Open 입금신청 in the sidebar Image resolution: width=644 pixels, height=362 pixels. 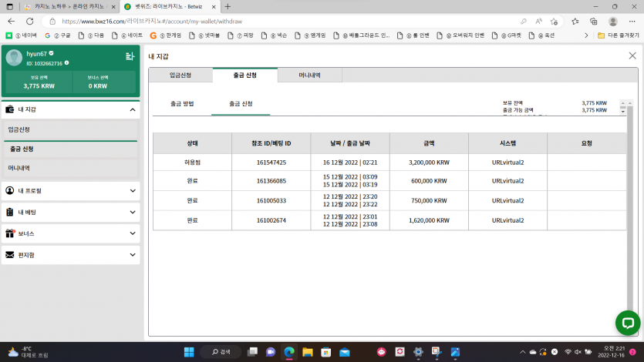point(71,129)
